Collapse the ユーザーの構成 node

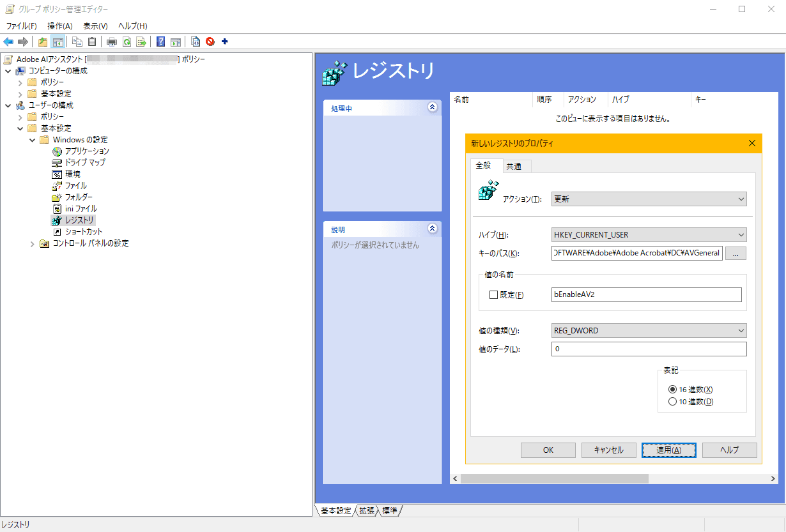click(x=8, y=105)
